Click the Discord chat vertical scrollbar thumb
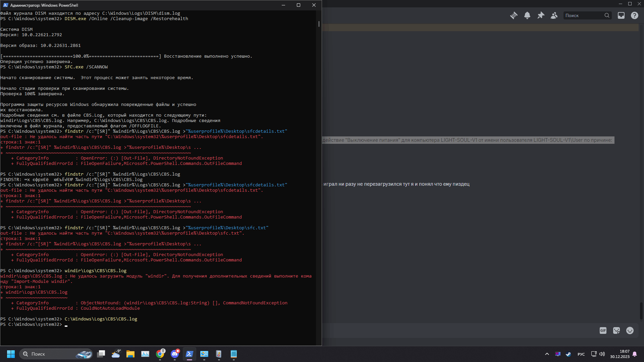This screenshot has width=644, height=362. pos(641,311)
